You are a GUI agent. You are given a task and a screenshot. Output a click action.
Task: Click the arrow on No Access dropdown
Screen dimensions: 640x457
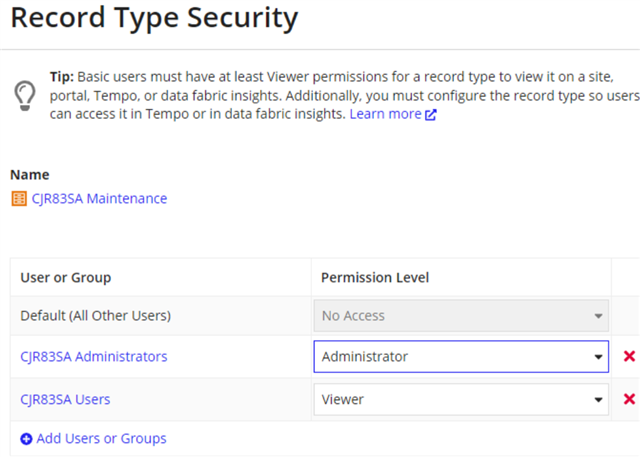598,316
